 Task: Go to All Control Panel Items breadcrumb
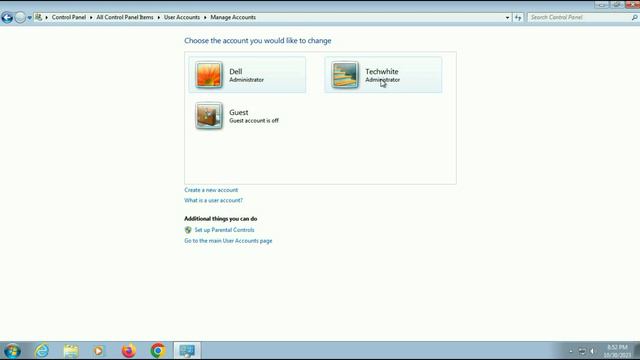[125, 17]
